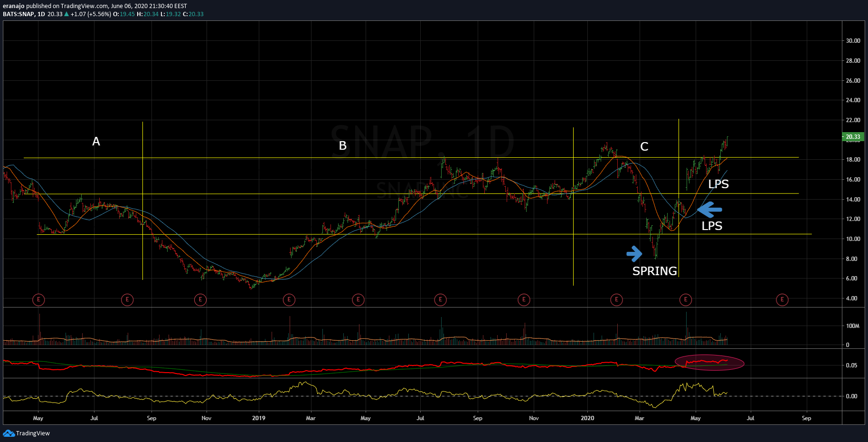Click the O:19.45 open value
Viewport: 868px width, 442px height.
124,14
